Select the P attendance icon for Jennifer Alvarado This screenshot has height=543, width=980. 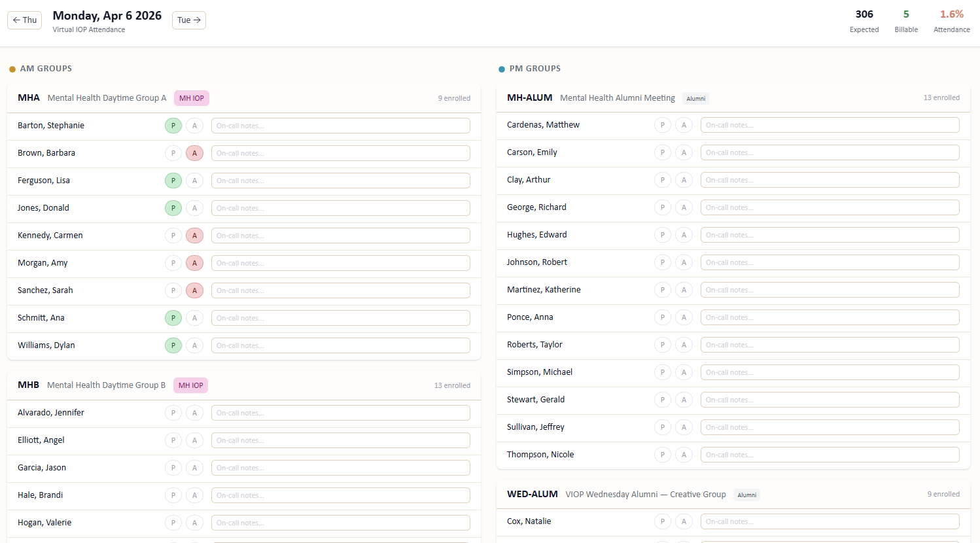click(x=173, y=412)
